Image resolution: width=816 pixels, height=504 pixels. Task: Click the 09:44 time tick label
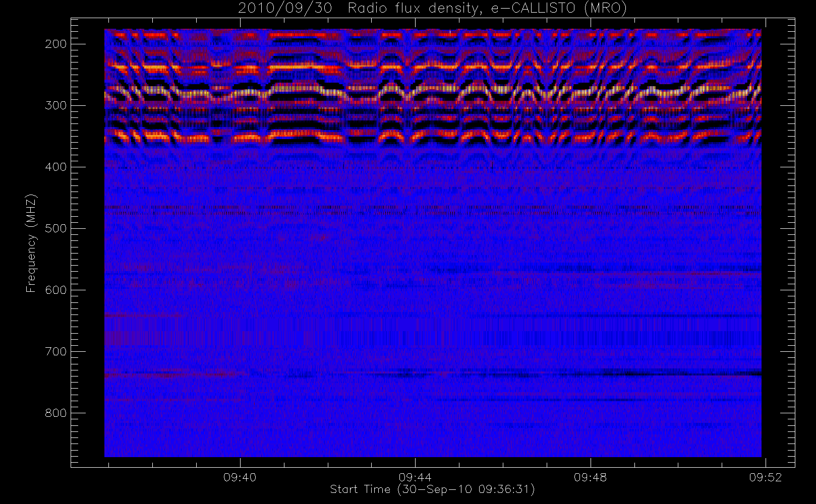coord(415,477)
